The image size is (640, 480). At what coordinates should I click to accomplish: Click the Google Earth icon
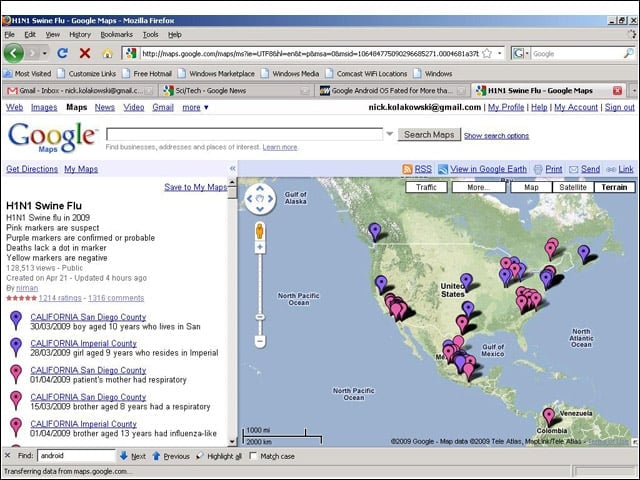443,169
